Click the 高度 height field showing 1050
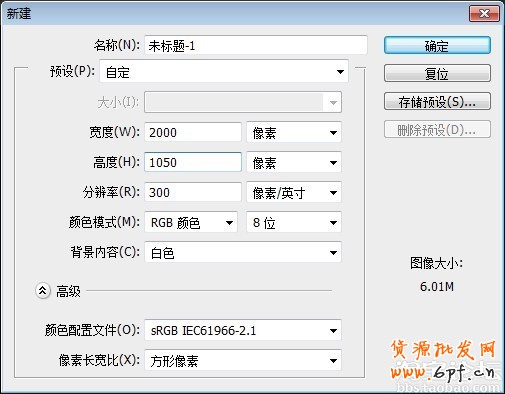This screenshot has height=394, width=505. pyautogui.click(x=193, y=162)
